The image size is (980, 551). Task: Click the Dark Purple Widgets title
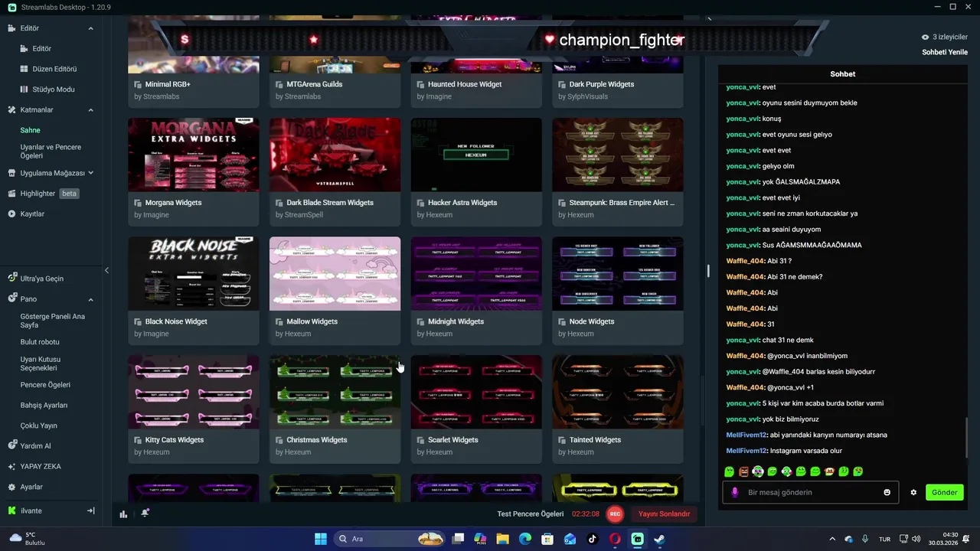pyautogui.click(x=602, y=84)
